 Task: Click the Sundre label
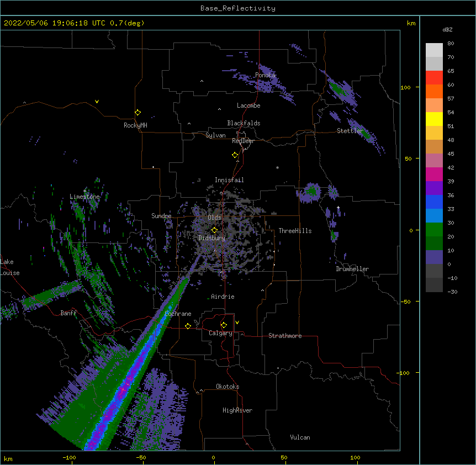[x=161, y=216]
